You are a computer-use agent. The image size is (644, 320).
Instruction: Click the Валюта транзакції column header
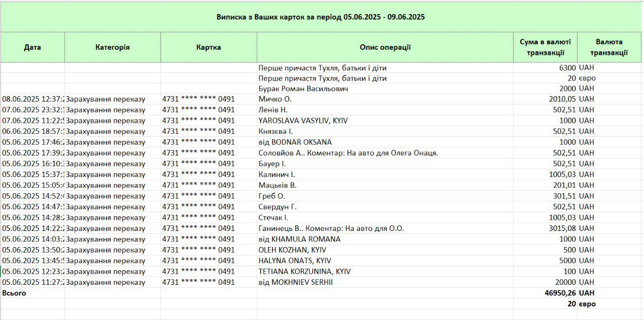[609, 47]
